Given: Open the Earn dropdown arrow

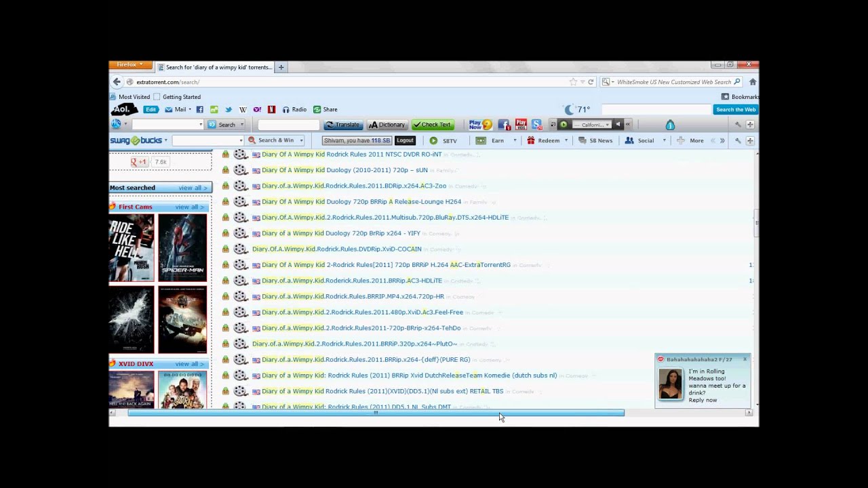Looking at the screenshot, I should pos(515,141).
